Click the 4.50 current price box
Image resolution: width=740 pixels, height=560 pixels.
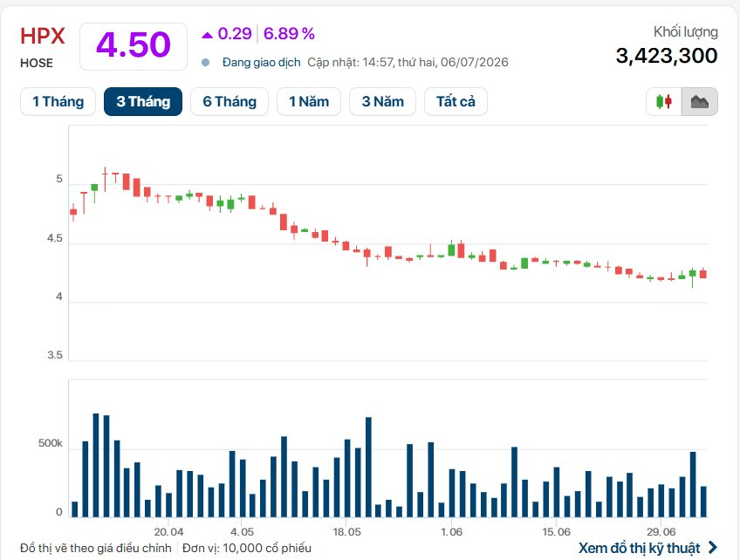click(134, 46)
